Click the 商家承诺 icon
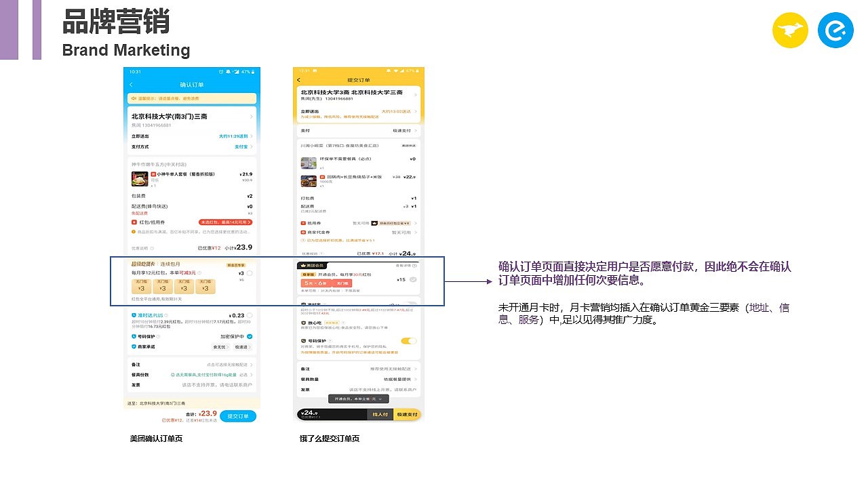868x488 pixels. pos(134,346)
